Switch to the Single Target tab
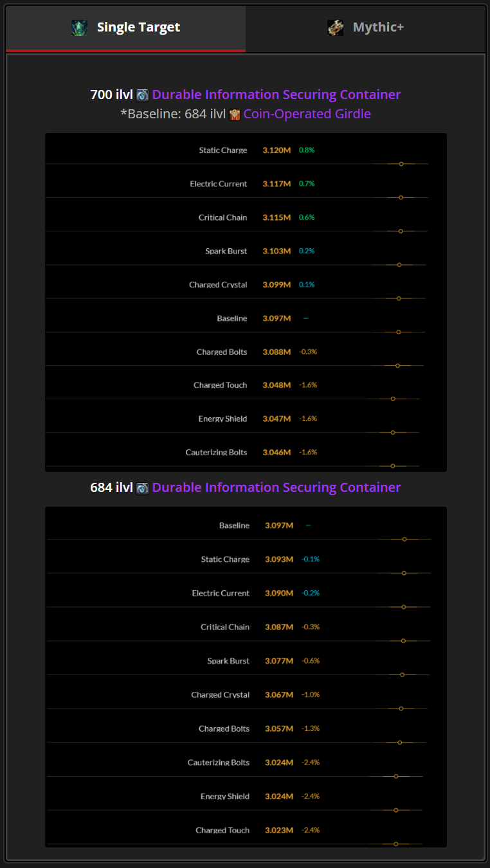The image size is (490, 868). click(x=126, y=28)
